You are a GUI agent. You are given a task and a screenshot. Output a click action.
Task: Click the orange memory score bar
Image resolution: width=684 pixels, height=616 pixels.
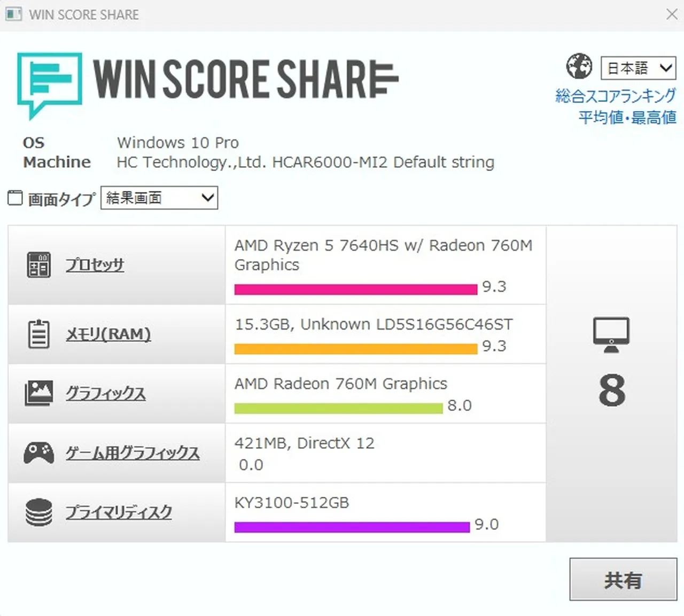[x=356, y=349]
